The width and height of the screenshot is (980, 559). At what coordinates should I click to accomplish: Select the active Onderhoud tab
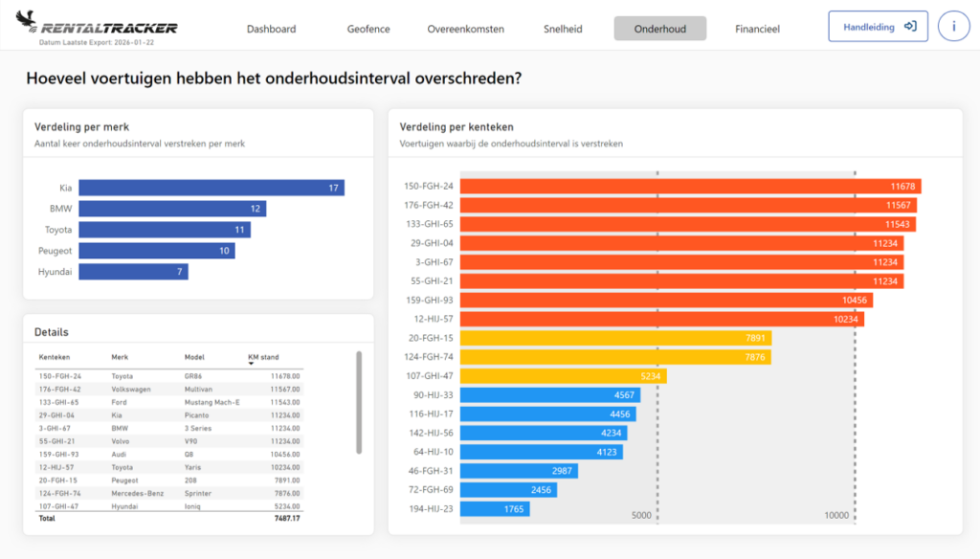(x=660, y=29)
